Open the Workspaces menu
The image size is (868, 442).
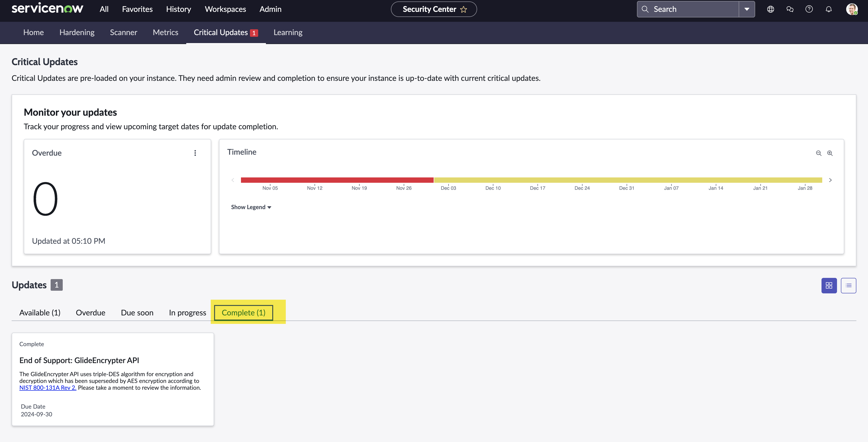pos(225,9)
